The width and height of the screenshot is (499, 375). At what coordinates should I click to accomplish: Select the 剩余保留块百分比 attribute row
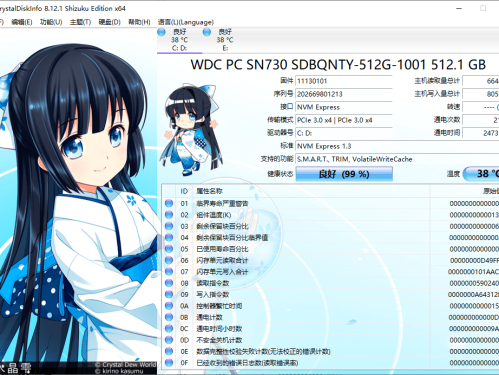tap(330, 226)
